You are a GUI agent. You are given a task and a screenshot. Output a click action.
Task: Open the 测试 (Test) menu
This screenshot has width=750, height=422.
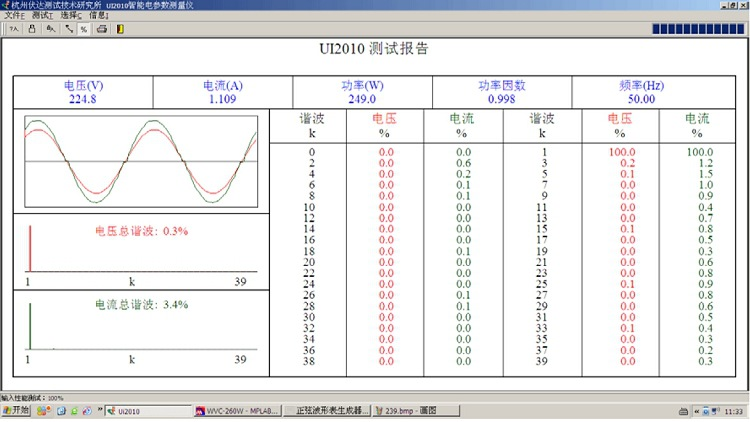click(43, 16)
